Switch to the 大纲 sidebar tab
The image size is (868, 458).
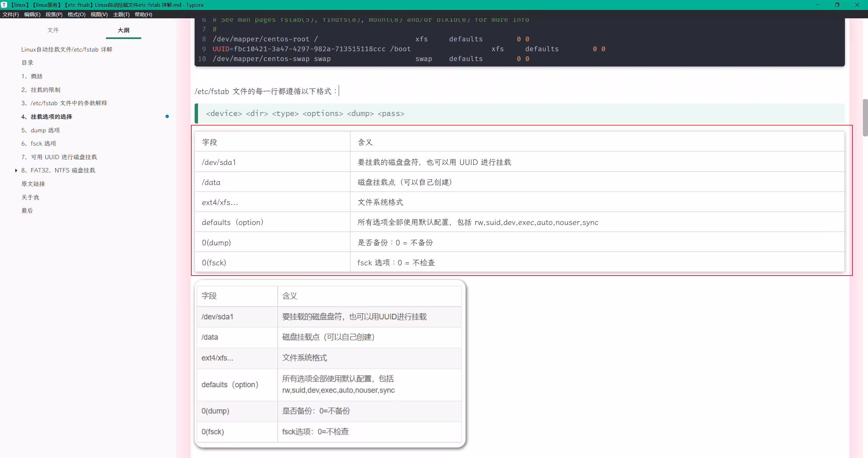123,30
